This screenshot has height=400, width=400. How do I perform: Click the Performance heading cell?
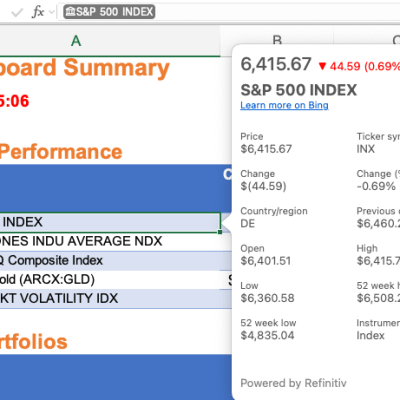point(61,152)
